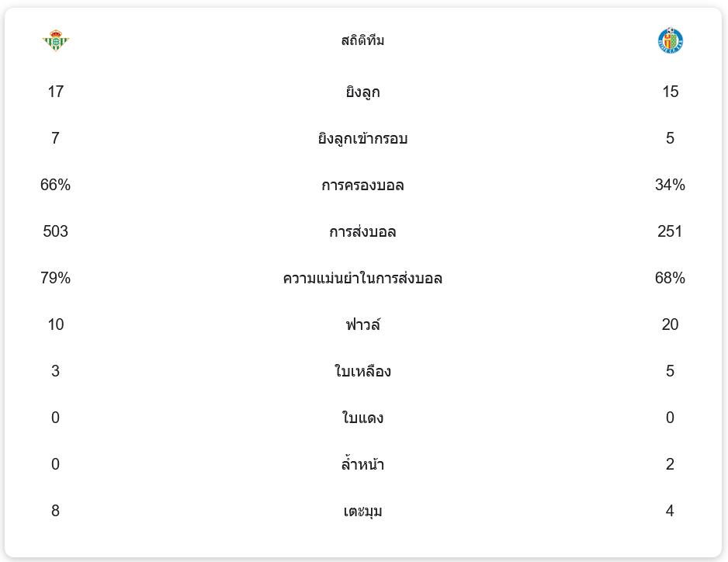This screenshot has height=562, width=728.
Task: Click Betis's 66% possession value
Action: pyautogui.click(x=55, y=185)
